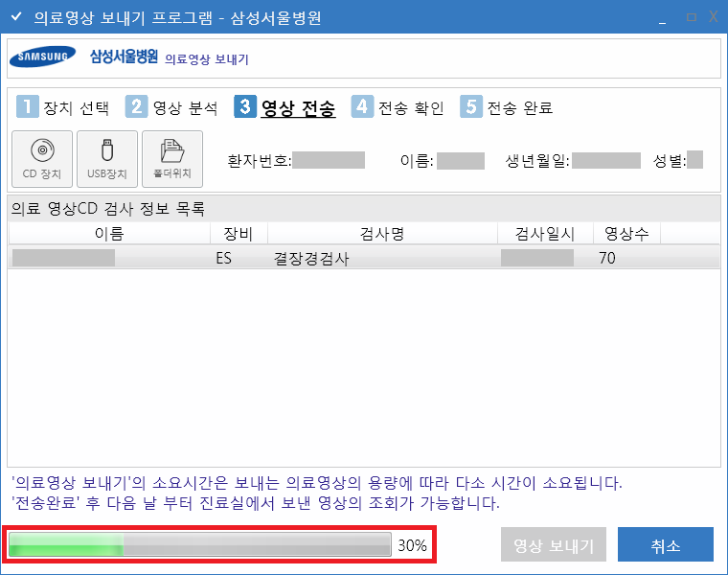Click the 환자번호 field value
The image size is (728, 575).
pos(329,160)
